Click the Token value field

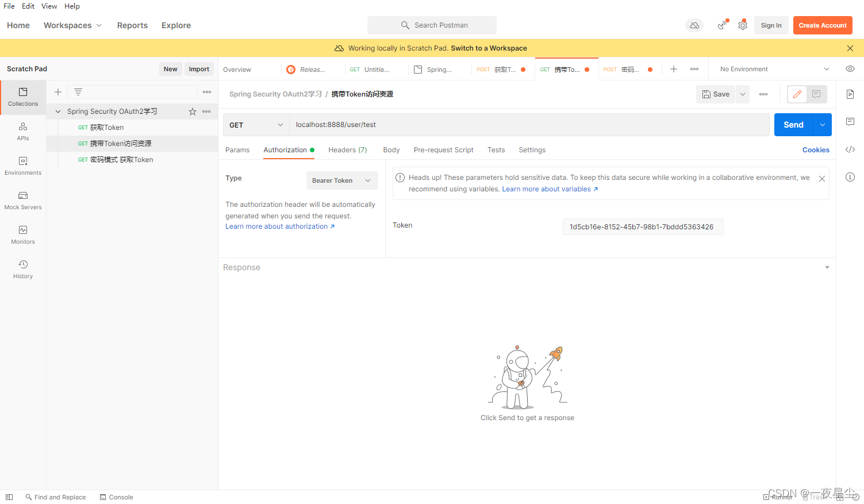pyautogui.click(x=642, y=227)
